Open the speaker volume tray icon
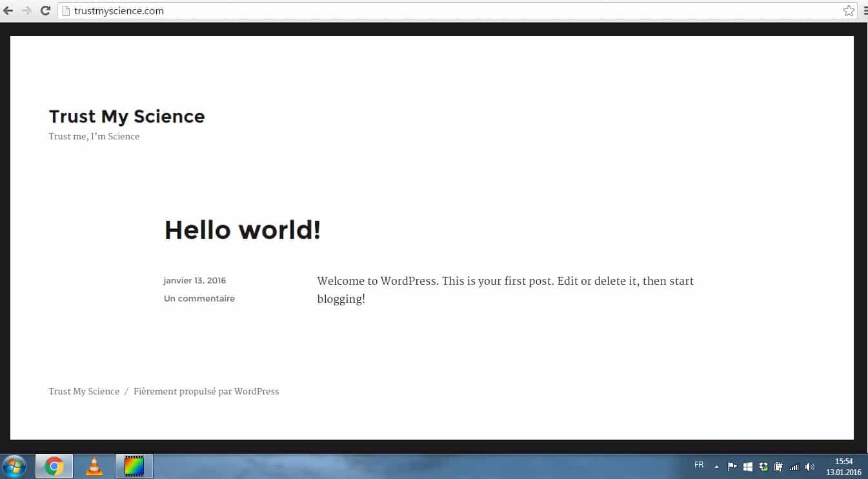868x479 pixels. click(810, 466)
